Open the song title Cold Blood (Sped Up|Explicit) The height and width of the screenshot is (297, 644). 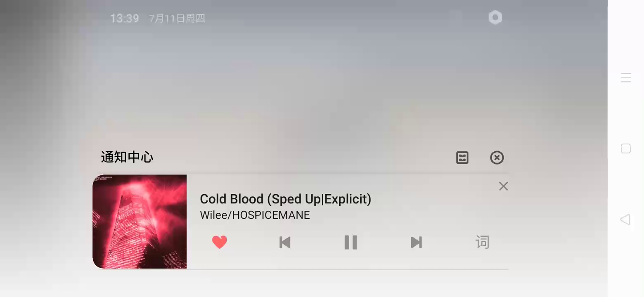pos(285,199)
